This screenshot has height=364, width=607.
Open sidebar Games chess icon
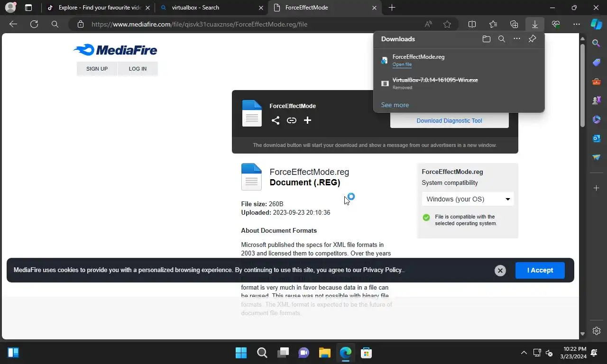(x=597, y=100)
